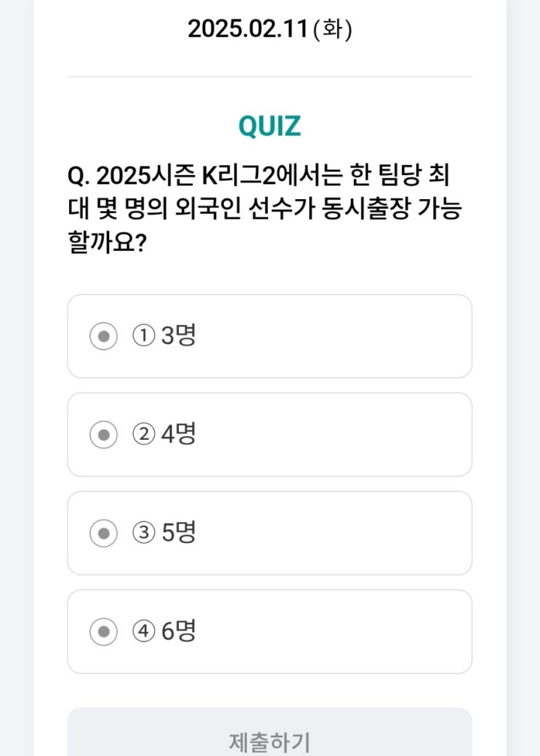The height and width of the screenshot is (756, 540).
Task: Click the 3명 answer text
Action: click(179, 336)
